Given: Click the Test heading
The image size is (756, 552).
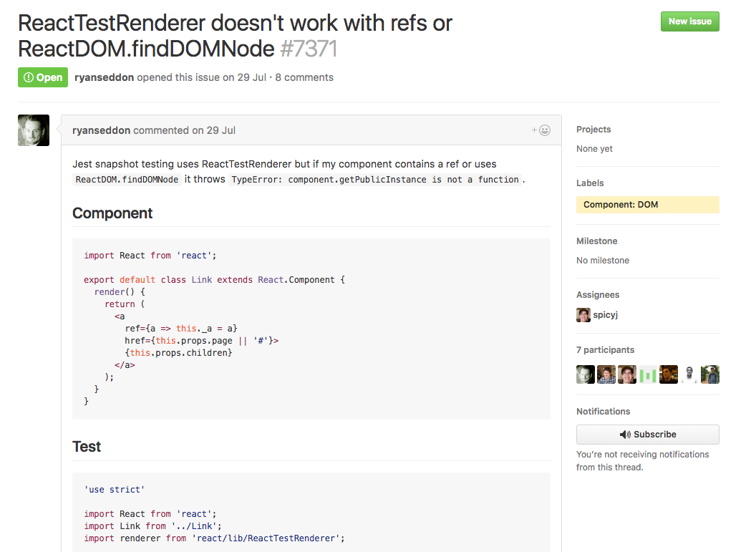Looking at the screenshot, I should click(87, 447).
